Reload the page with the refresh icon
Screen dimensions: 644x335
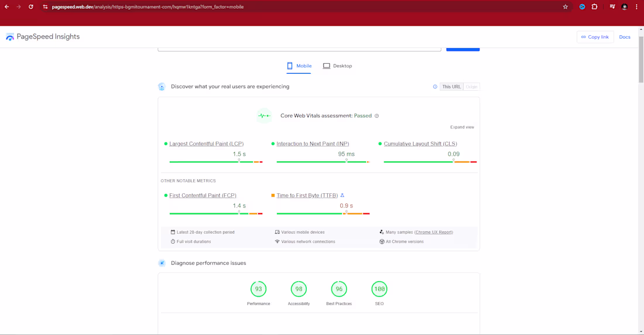point(31,6)
